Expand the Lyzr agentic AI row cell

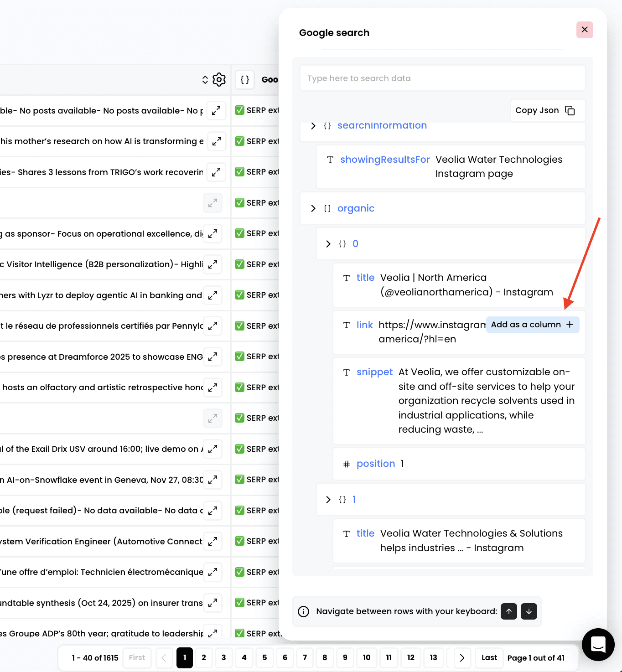coord(213,295)
